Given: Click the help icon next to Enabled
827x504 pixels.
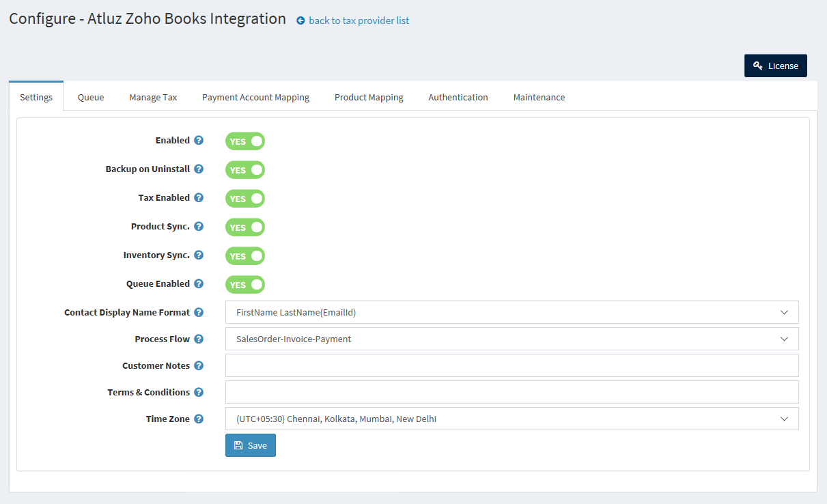Looking at the screenshot, I should coord(199,141).
